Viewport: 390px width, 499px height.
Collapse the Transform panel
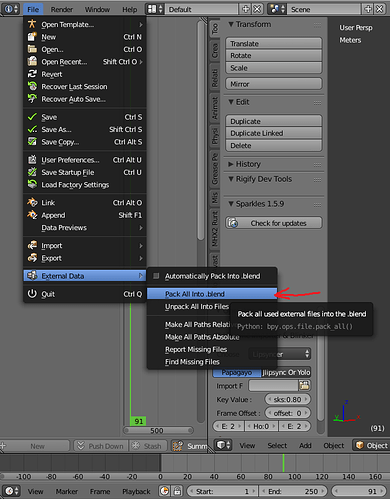click(x=231, y=24)
